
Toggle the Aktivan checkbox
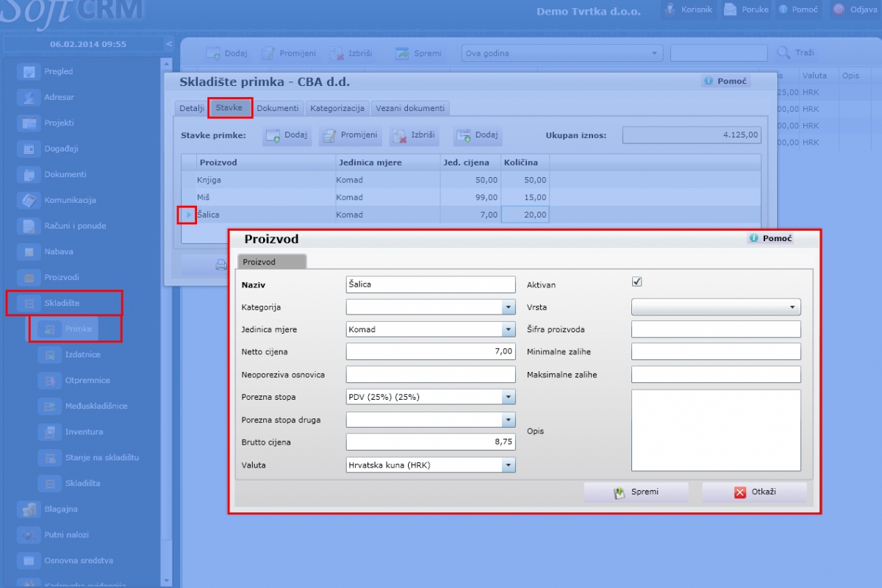tap(637, 282)
